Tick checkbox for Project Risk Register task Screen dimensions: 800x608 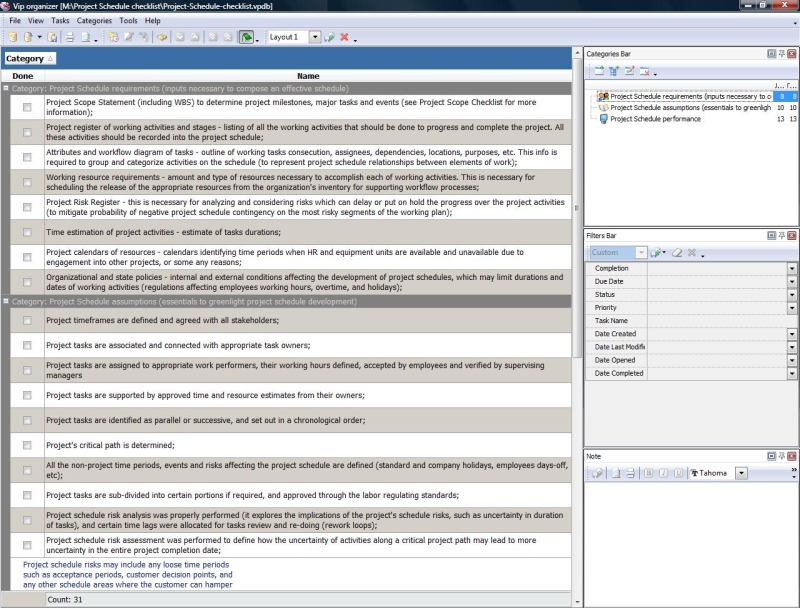click(27, 207)
